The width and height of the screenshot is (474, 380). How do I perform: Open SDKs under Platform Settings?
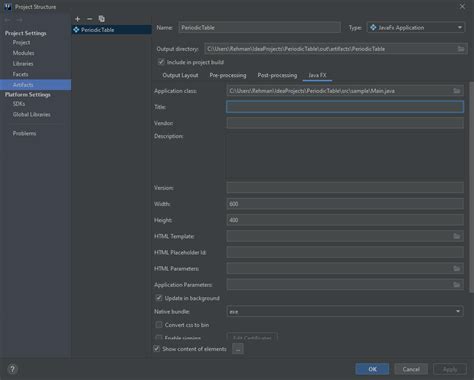[19, 104]
